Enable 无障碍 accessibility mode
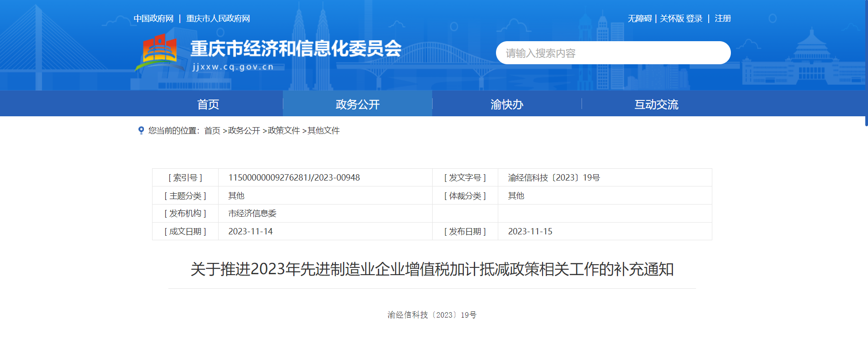This screenshot has height=338, width=868. (x=639, y=19)
